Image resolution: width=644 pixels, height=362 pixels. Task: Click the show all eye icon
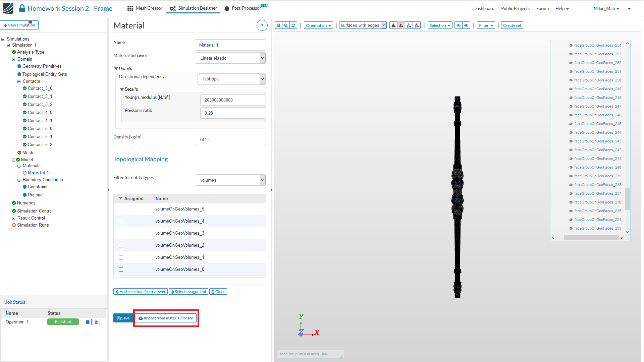coord(466,25)
